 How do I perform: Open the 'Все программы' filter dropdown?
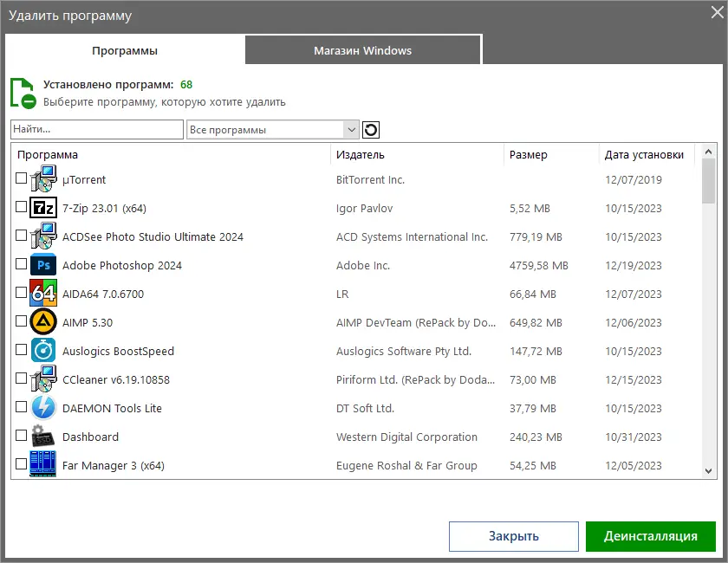pos(272,130)
